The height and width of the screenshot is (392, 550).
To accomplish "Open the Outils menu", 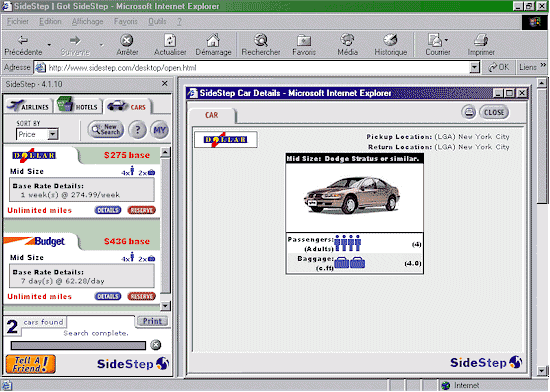I will coord(157,21).
